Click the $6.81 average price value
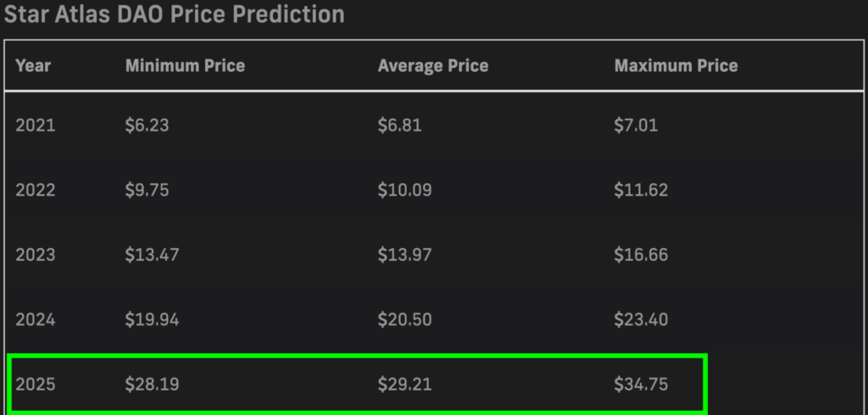 (400, 125)
